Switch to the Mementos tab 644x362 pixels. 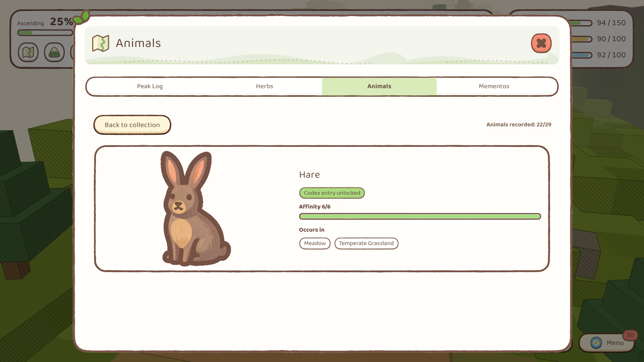[x=494, y=86]
